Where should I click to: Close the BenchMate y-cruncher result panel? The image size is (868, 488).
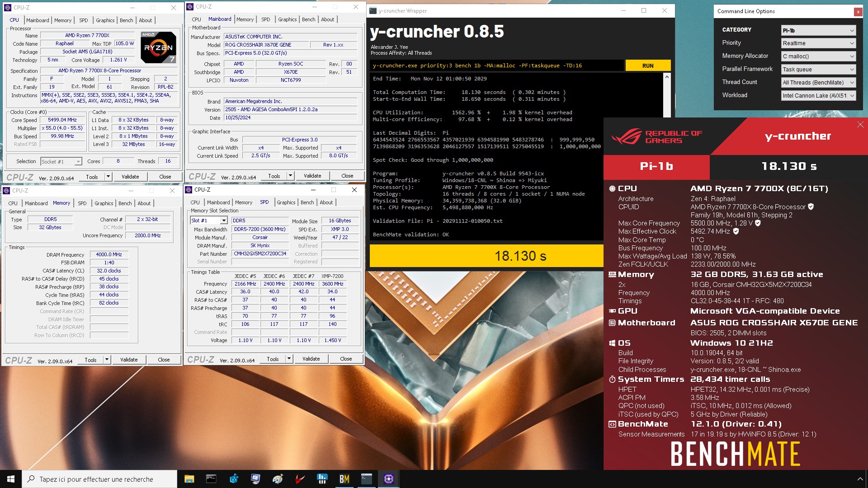point(860,125)
